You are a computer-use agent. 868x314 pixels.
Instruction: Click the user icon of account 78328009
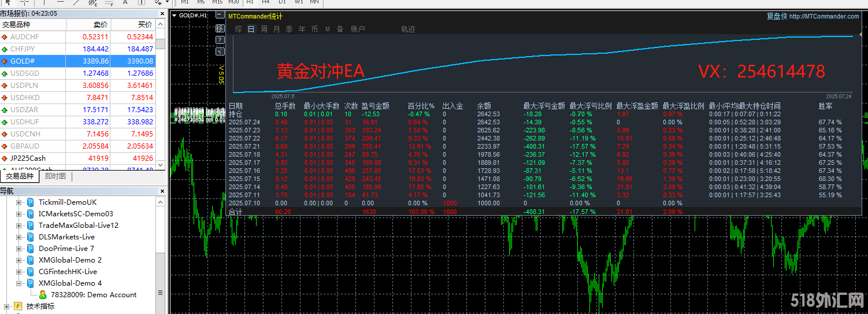coord(43,295)
